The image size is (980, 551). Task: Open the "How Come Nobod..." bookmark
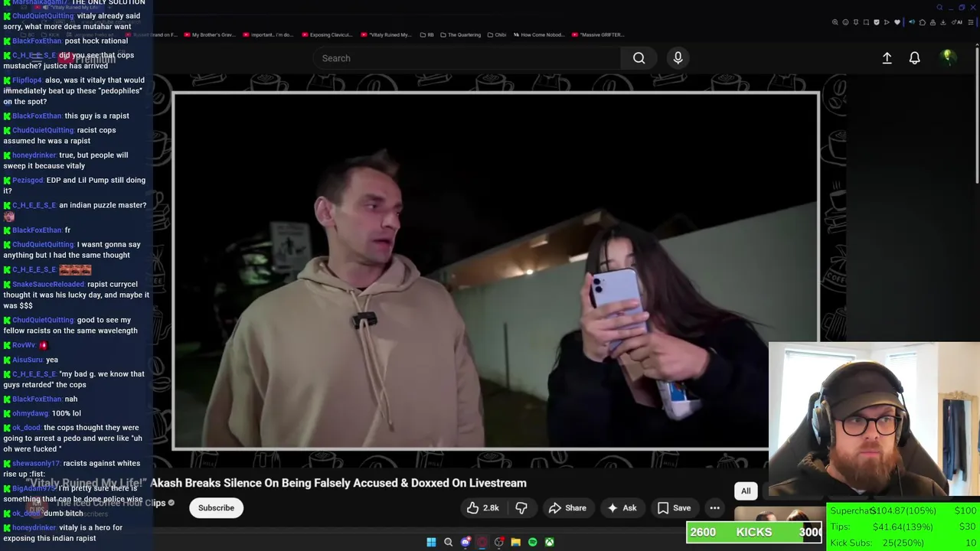tap(539, 34)
